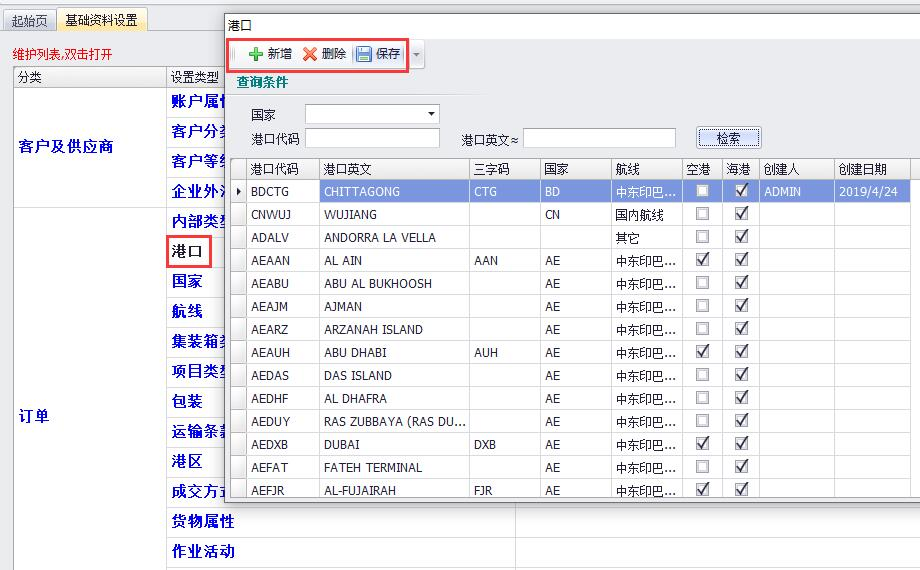Open the toolbar overflow dropdown arrow
The image size is (920, 570).
(417, 55)
